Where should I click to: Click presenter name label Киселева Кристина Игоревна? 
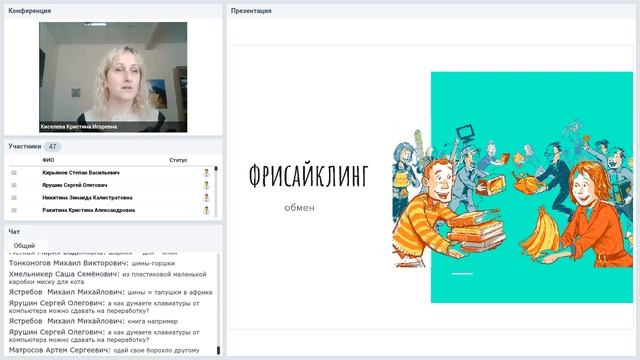[x=79, y=127]
